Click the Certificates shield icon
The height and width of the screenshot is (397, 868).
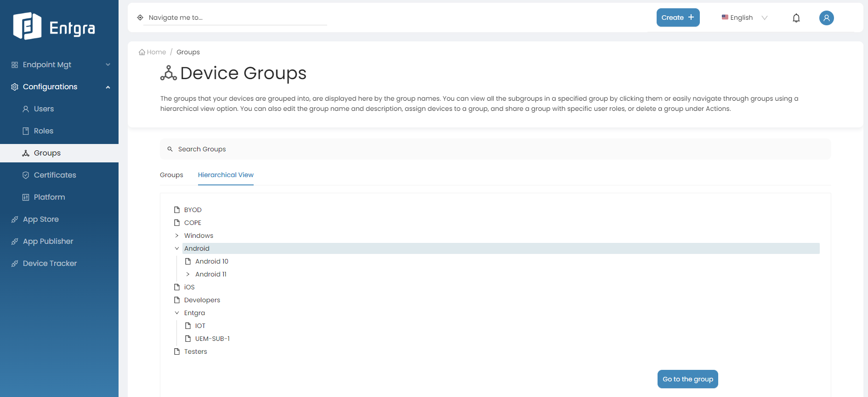[26, 175]
